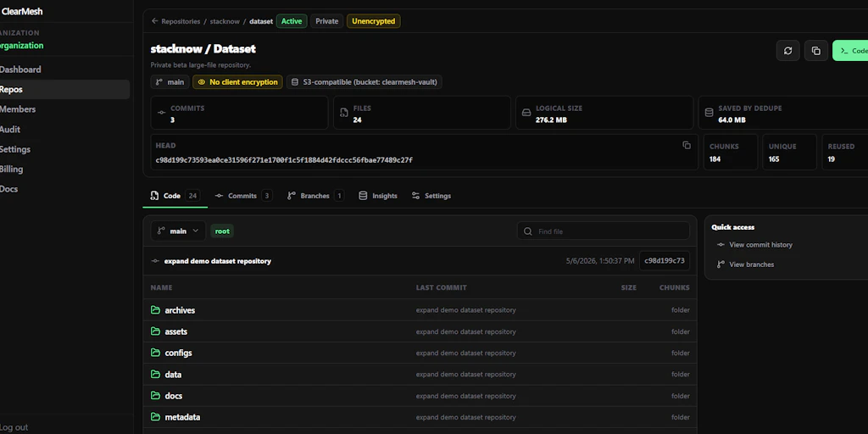Open the green Code button
The width and height of the screenshot is (868, 434).
pyautogui.click(x=851, y=50)
